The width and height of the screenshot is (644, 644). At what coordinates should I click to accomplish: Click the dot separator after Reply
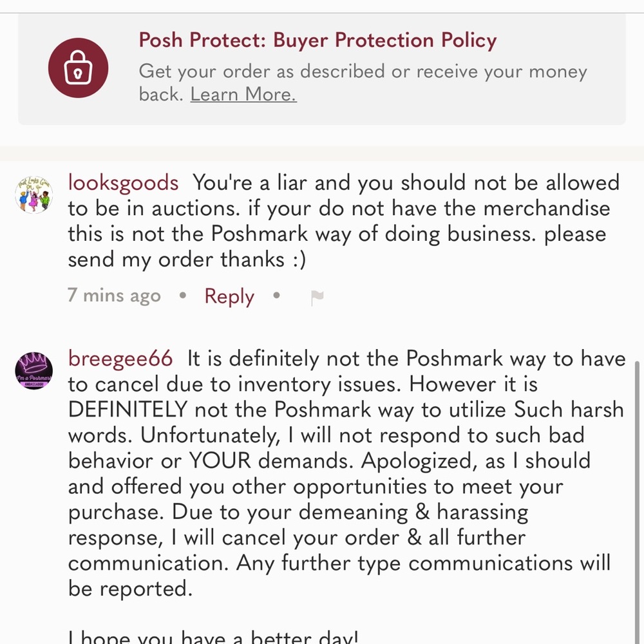(x=276, y=295)
